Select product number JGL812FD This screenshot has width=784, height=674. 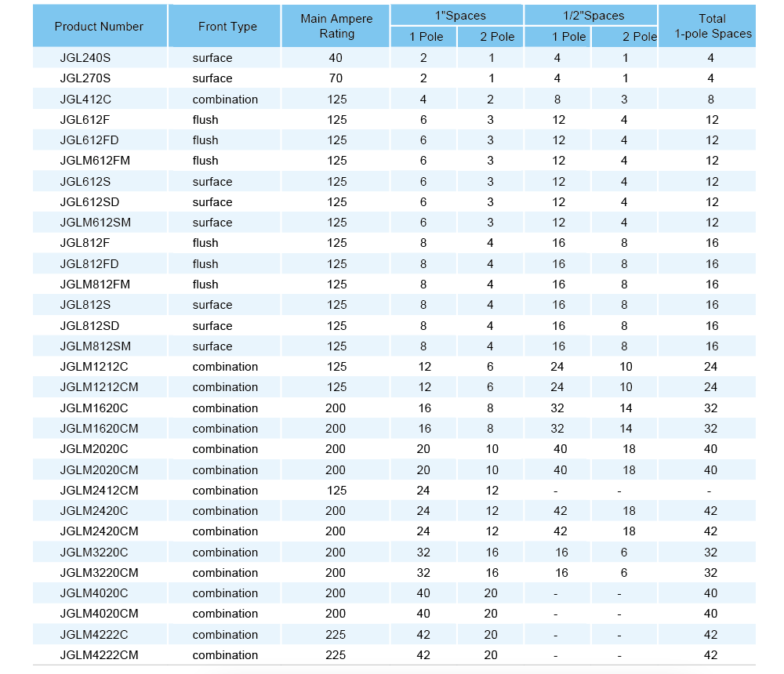pos(89,264)
